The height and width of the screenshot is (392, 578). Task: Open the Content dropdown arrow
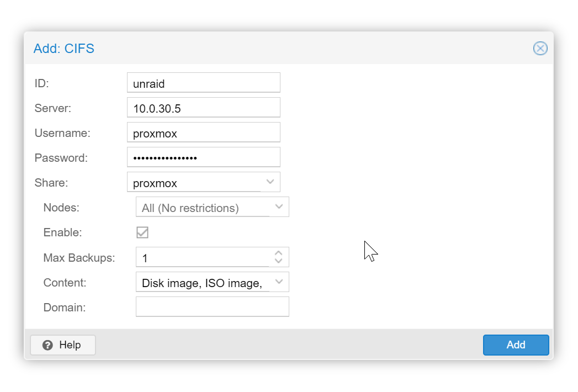[x=279, y=282]
